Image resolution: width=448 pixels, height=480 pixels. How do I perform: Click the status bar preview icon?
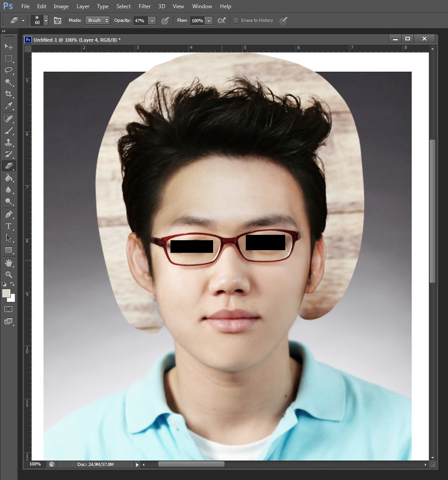pos(52,465)
